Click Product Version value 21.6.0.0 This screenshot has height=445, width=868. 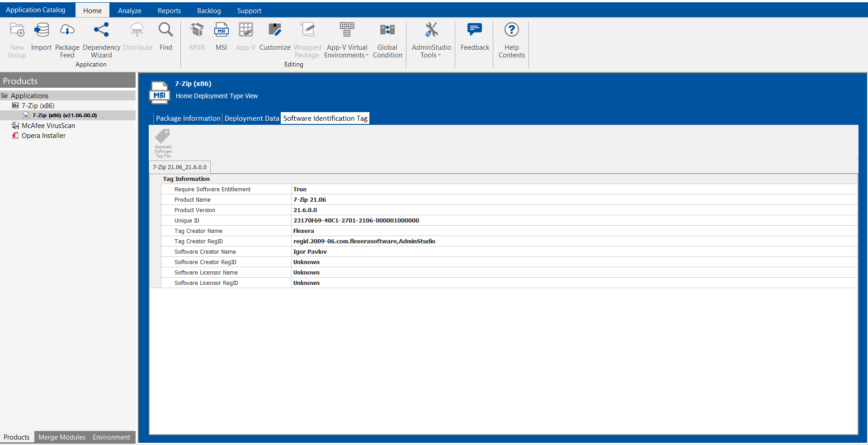click(x=574, y=210)
